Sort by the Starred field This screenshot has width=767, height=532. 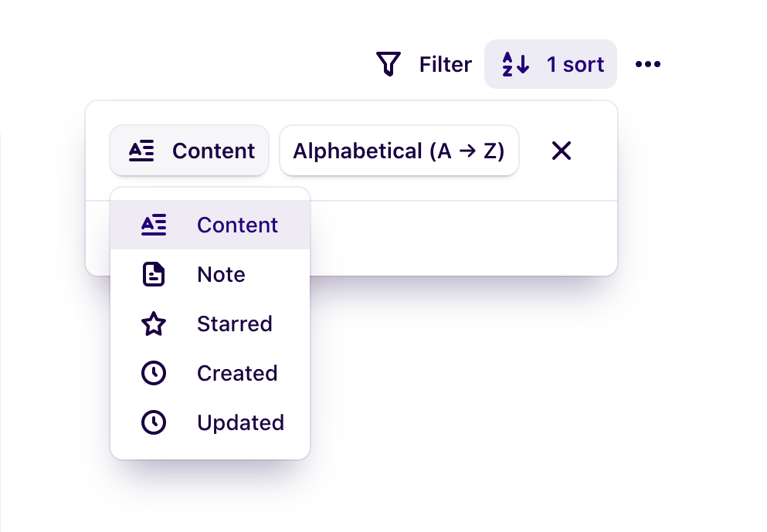point(234,324)
